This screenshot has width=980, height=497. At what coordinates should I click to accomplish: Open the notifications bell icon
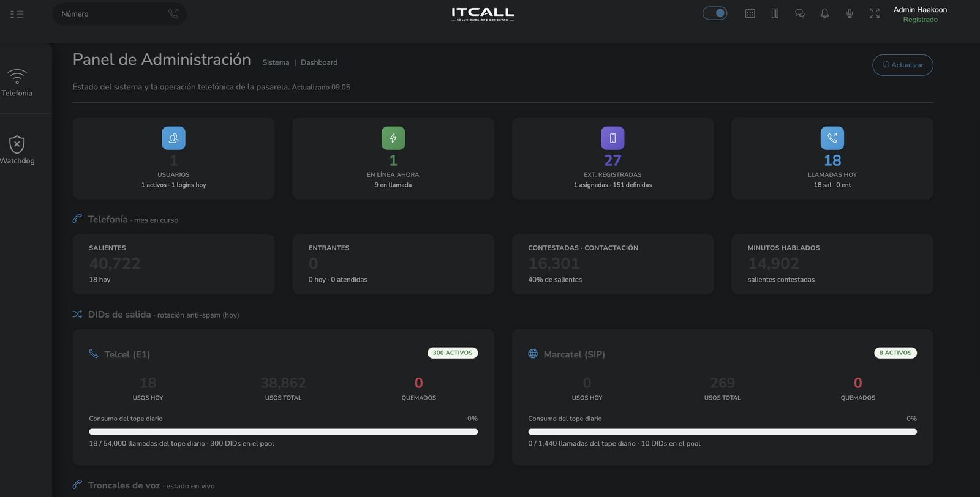(x=825, y=13)
